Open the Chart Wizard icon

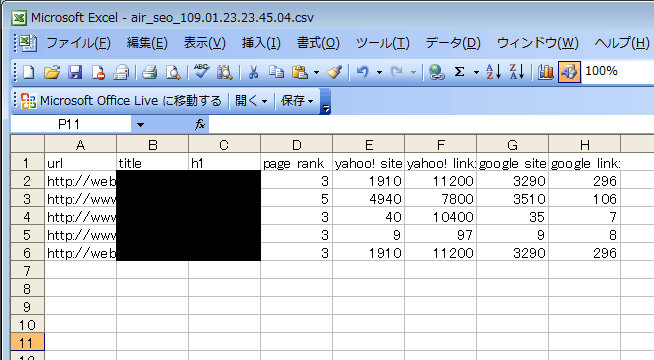(545, 72)
